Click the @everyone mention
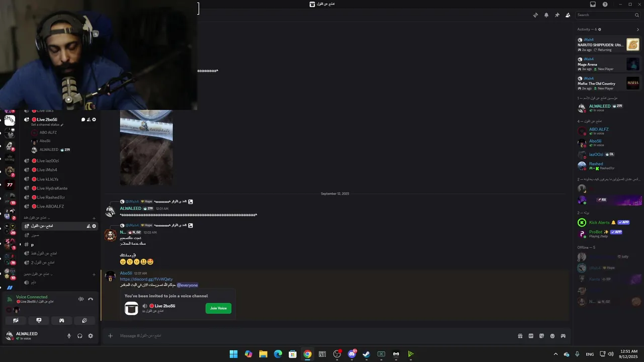 click(x=187, y=285)
